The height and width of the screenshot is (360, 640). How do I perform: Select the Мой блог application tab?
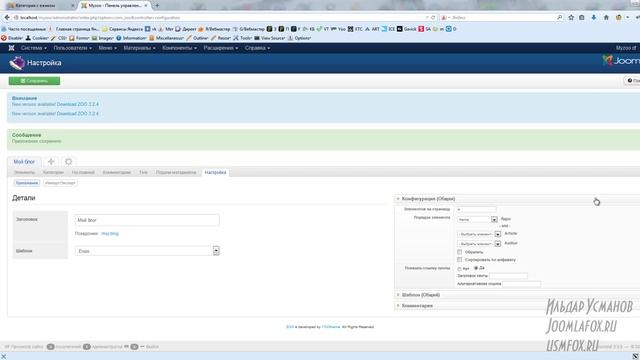coord(24,162)
